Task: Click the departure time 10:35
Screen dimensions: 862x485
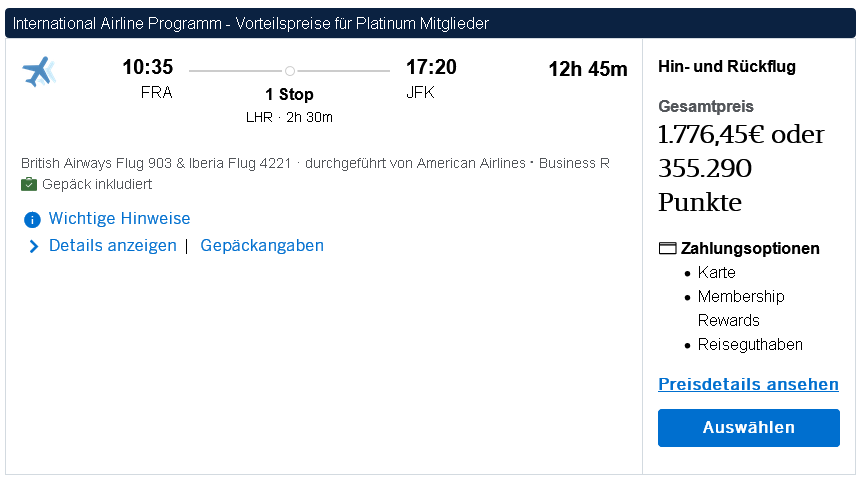Action: 148,68
